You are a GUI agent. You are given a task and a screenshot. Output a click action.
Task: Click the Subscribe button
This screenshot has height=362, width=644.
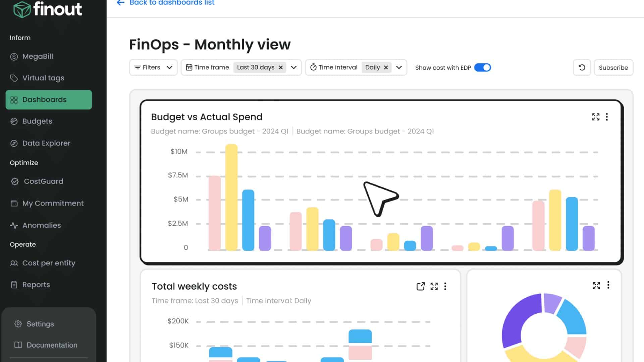pos(613,67)
